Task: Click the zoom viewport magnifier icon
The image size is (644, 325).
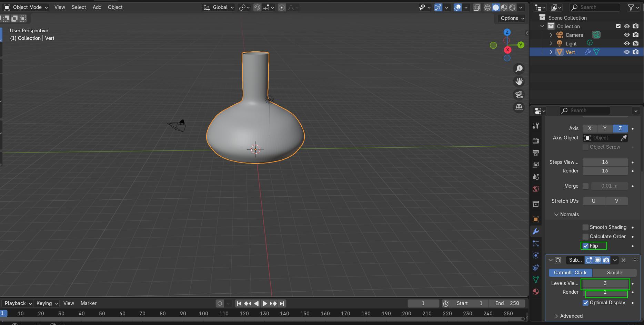Action: point(519,69)
